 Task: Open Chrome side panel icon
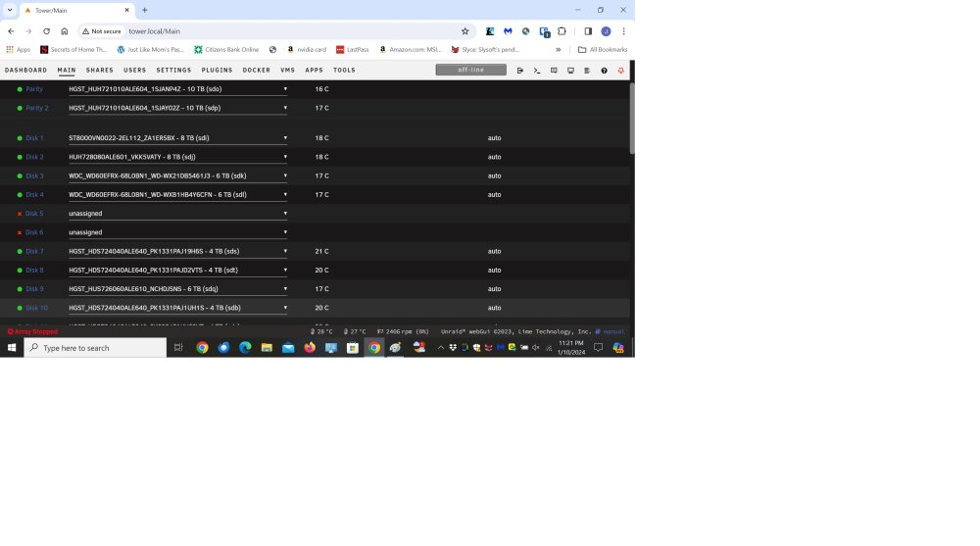click(588, 31)
